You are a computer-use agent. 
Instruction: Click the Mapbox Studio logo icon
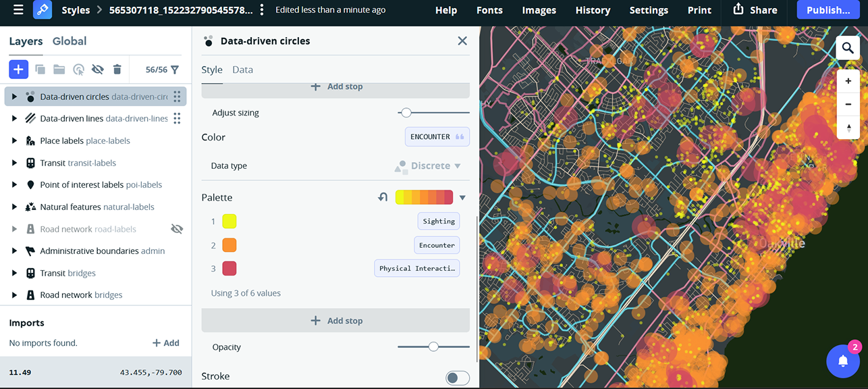coord(42,10)
